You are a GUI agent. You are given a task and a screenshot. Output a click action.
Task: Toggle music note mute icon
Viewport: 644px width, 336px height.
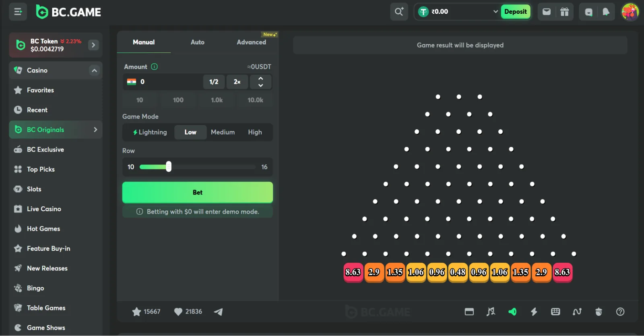point(491,311)
